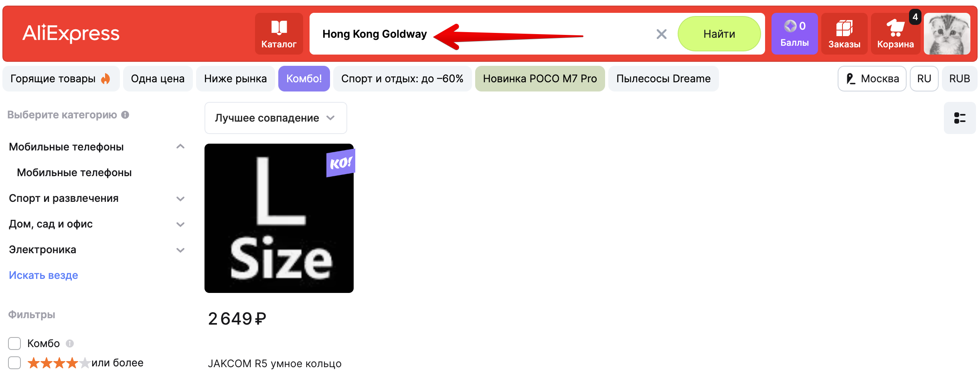Open JAKCOM R5 умное кольцо product title
The height and width of the screenshot is (378, 980).
[x=275, y=364]
